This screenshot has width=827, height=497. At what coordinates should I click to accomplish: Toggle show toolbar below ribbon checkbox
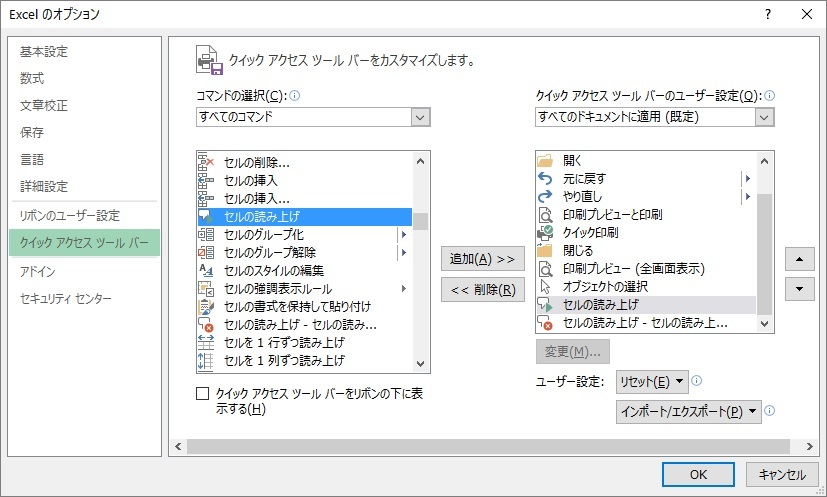[203, 394]
